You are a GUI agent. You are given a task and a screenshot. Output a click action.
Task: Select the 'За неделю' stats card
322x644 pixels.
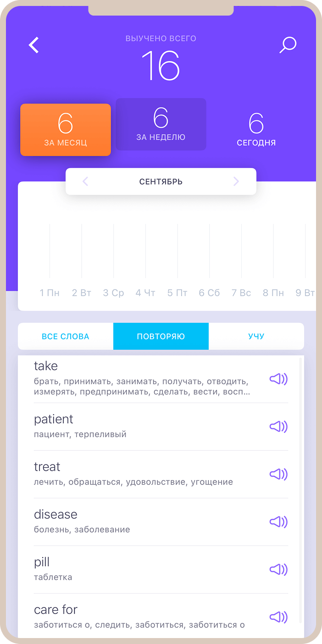pos(161,124)
